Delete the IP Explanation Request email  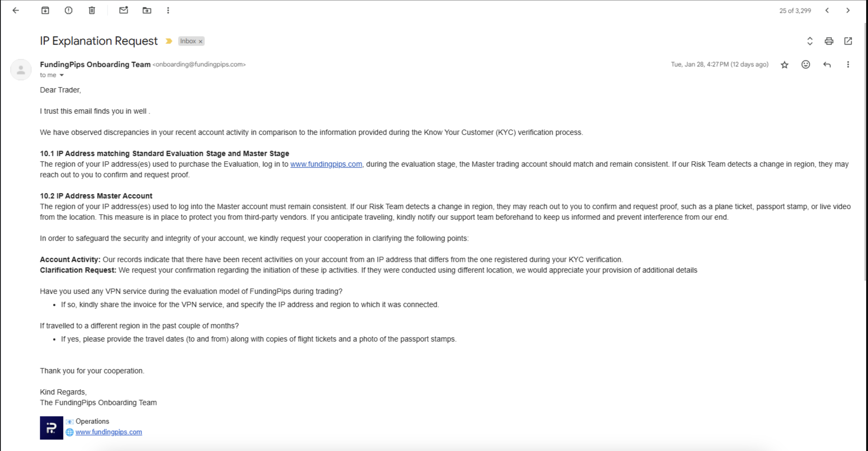click(x=92, y=10)
